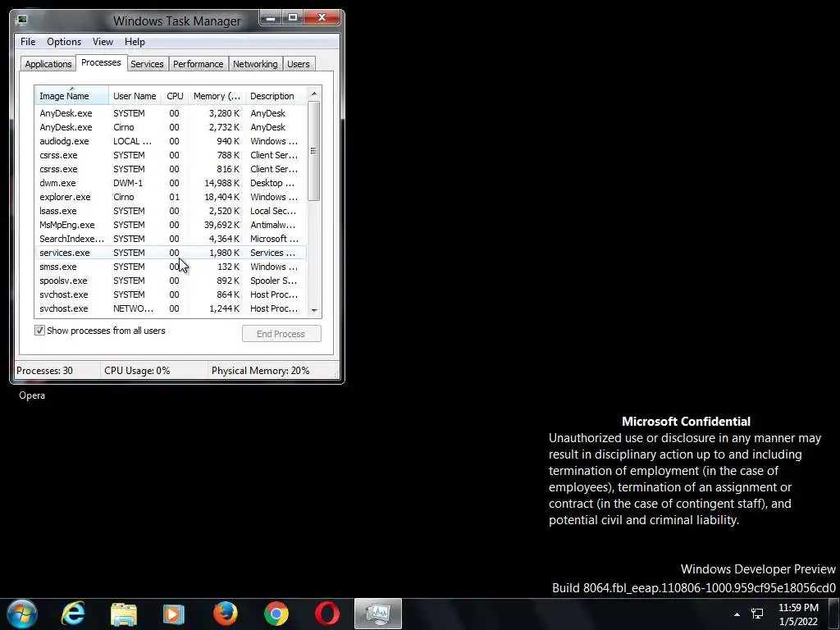This screenshot has height=630, width=840.
Task: Click Task Manager taskbar button
Action: point(378,614)
